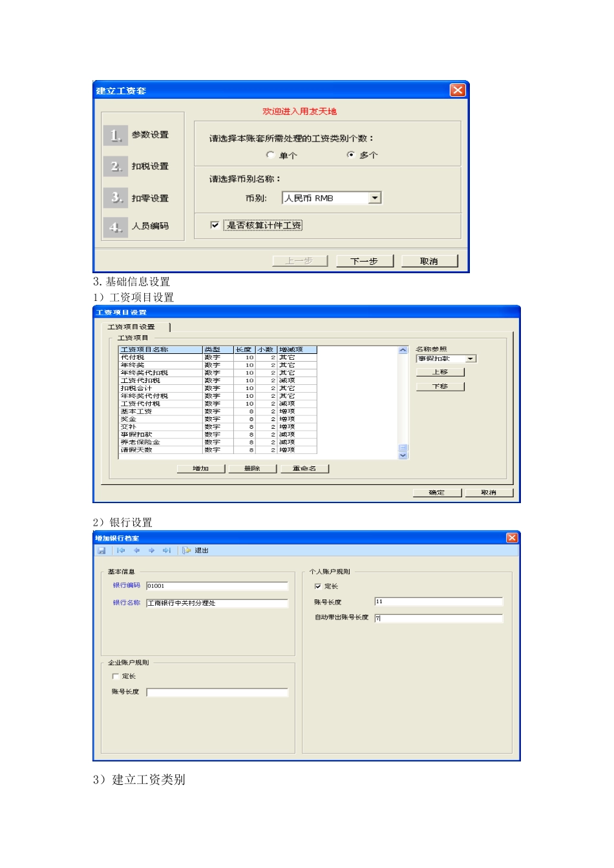Click 确定 in 工资项目设置 window
The height and width of the screenshot is (868, 614).
point(437,492)
